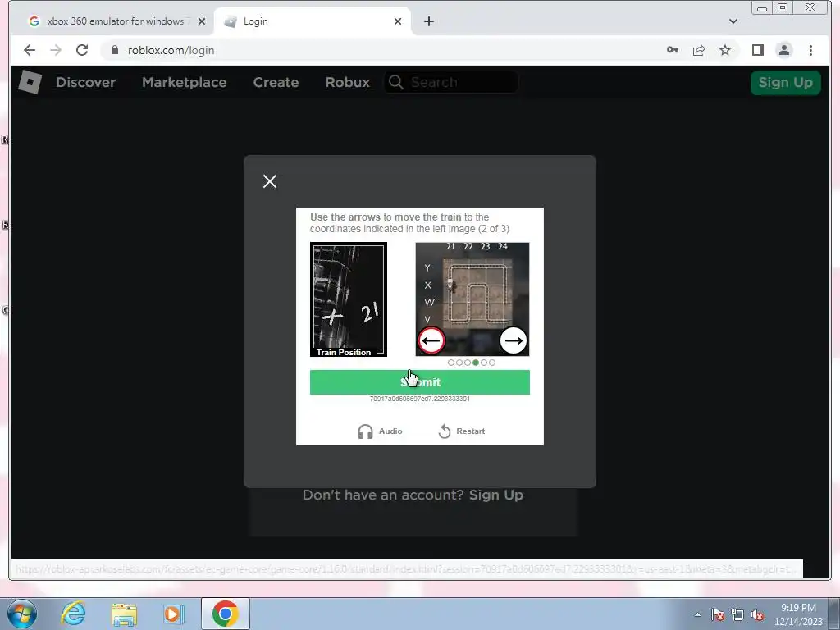Go forward in the browser
The image size is (840, 630).
[x=56, y=50]
